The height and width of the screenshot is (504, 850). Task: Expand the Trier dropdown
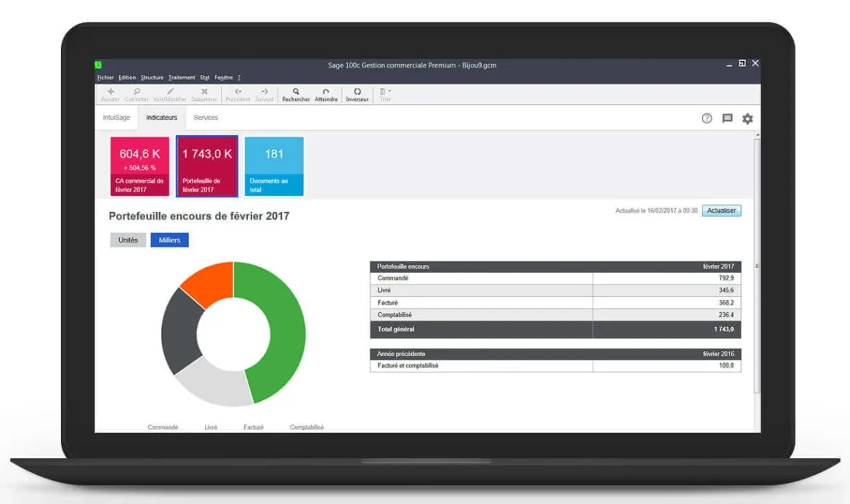click(385, 92)
